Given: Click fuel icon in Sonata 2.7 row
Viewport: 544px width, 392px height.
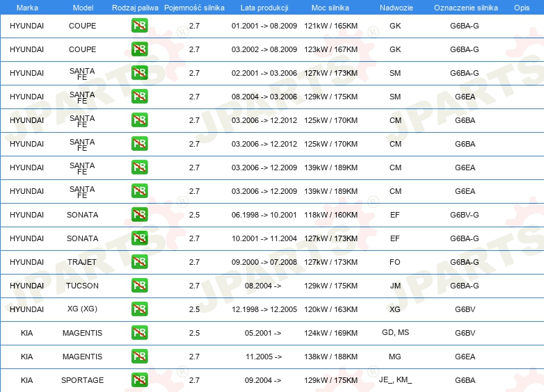Looking at the screenshot, I should pyautogui.click(x=139, y=238).
